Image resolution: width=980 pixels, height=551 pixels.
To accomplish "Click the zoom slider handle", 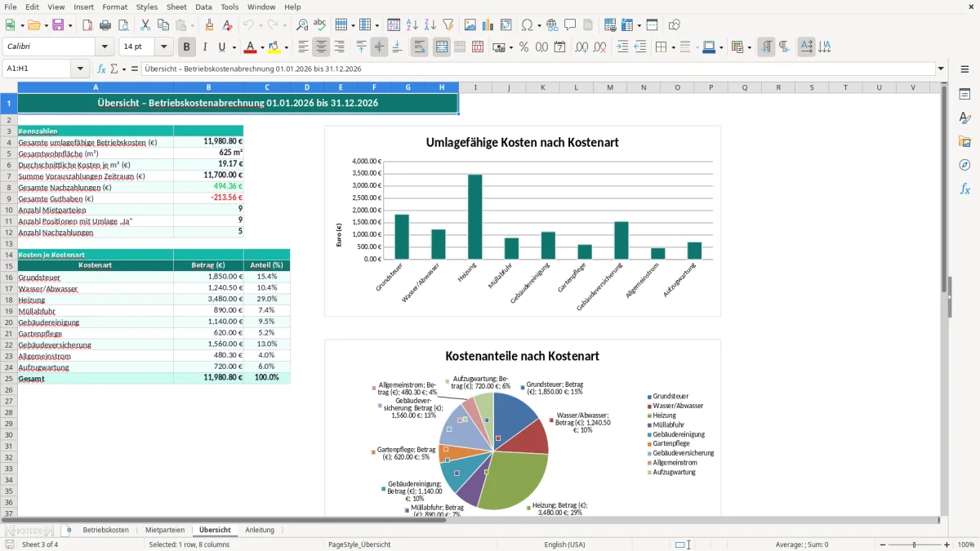I will click(x=914, y=544).
